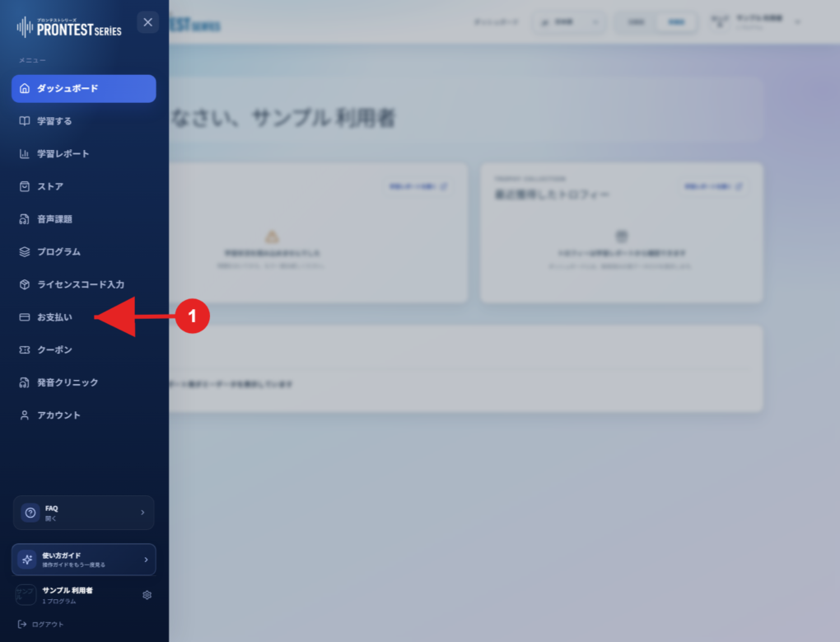840x642 pixels.
Task: Close the sidebar menu with the X button
Action: (148, 22)
